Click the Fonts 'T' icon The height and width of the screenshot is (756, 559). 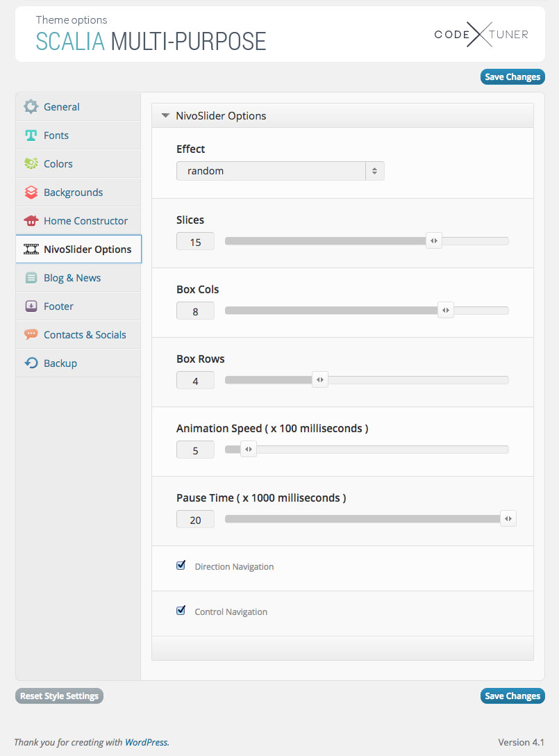31,135
